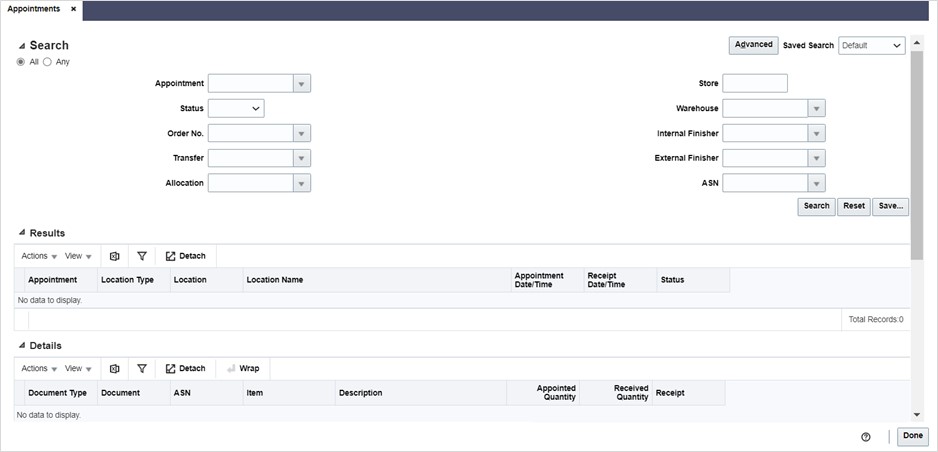This screenshot has height=452, width=938.
Task: Open the Transfer dropdown arrow
Action: [302, 158]
